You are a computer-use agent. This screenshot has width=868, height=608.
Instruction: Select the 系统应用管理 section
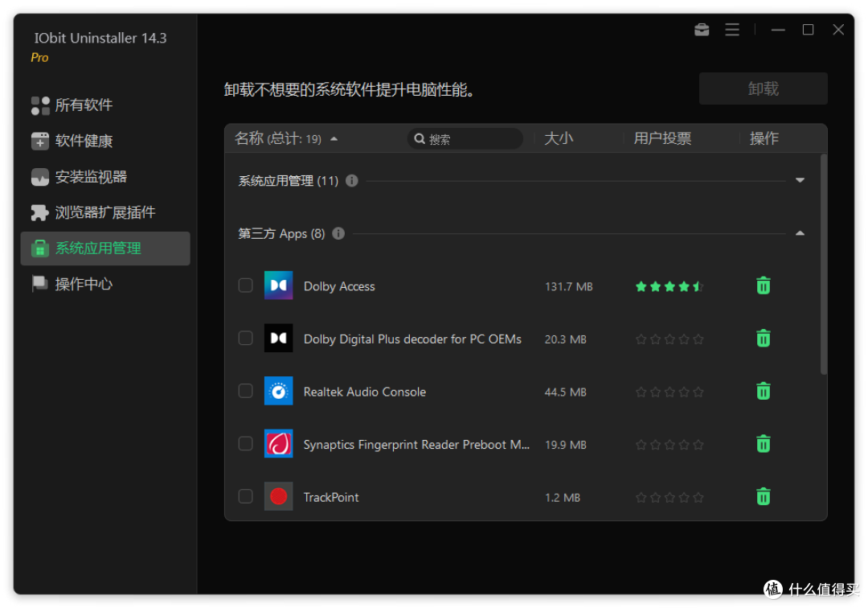[105, 249]
